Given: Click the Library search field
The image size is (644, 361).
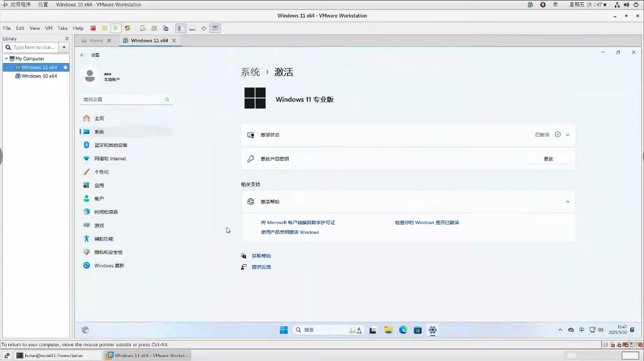Looking at the screenshot, I should (x=31, y=47).
